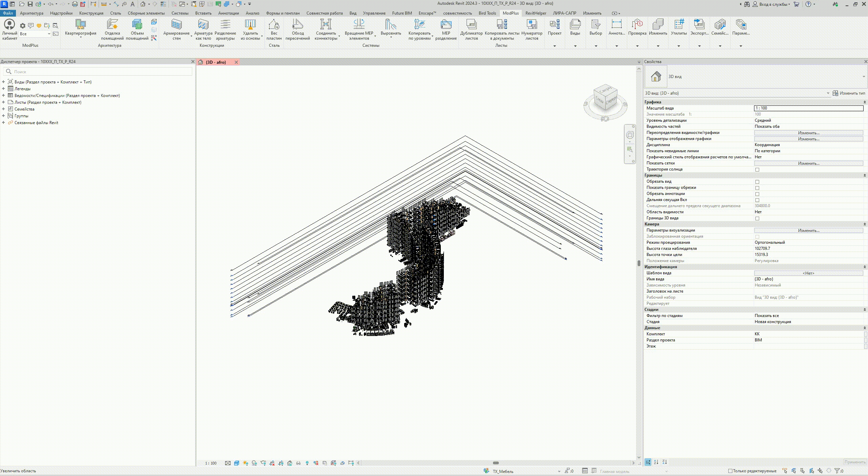The height and width of the screenshot is (476, 868).
Task: Click the sun path icon in view control bar
Action: click(245, 463)
